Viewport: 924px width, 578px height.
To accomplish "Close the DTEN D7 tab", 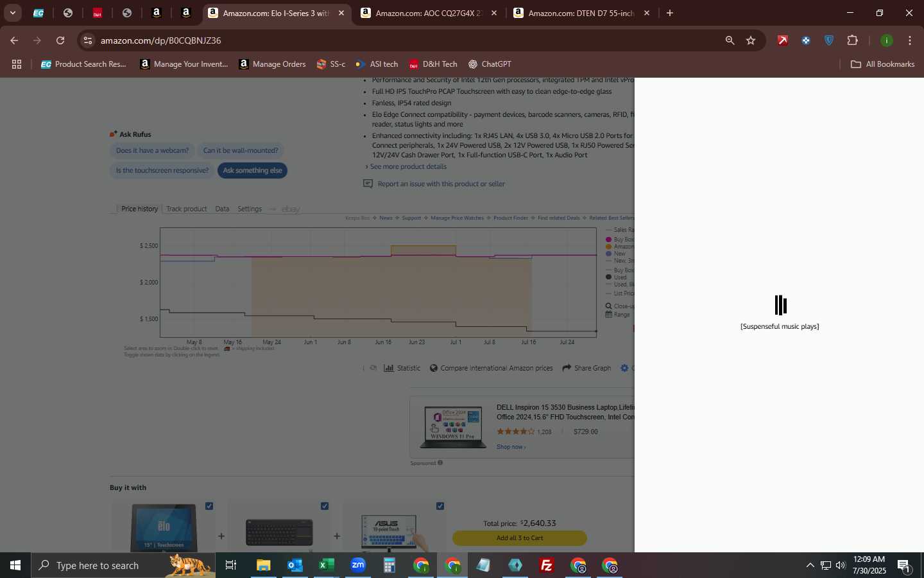I will point(647,13).
